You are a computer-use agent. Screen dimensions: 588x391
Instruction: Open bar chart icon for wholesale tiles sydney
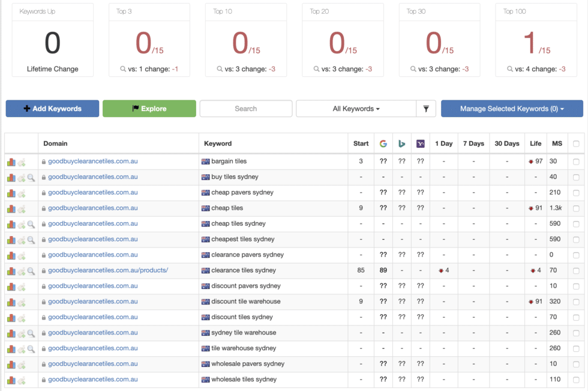tap(11, 380)
